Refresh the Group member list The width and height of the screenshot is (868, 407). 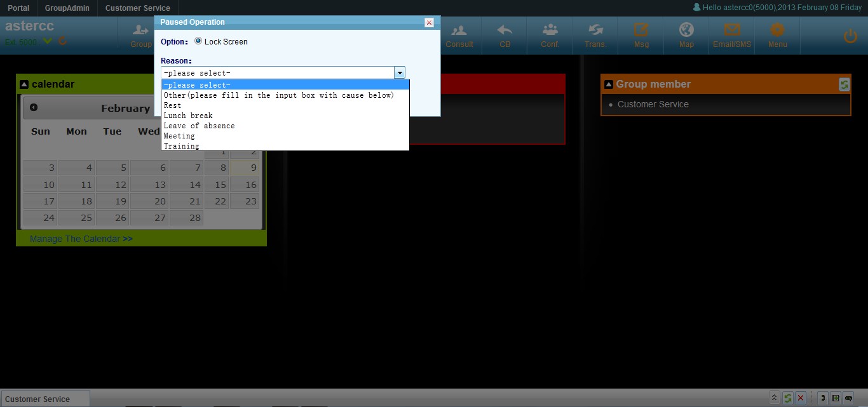click(x=844, y=84)
